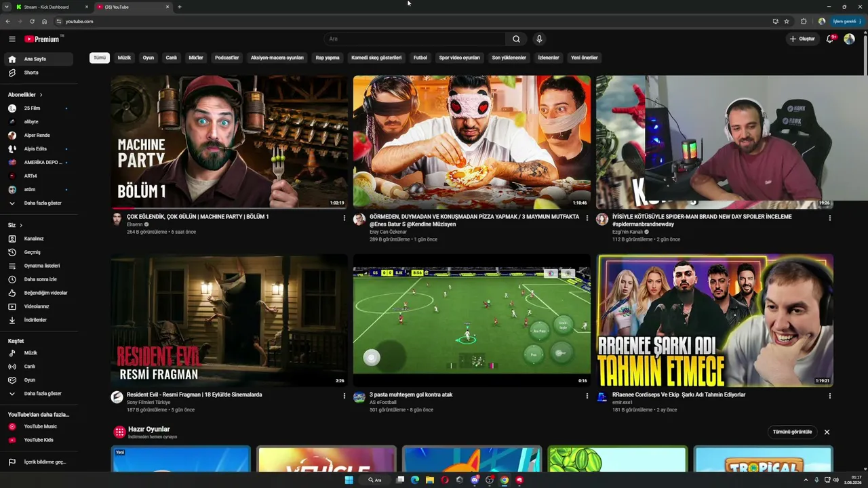The image size is (868, 488).
Task: Open options menu for RRaenee video
Action: [829, 396]
